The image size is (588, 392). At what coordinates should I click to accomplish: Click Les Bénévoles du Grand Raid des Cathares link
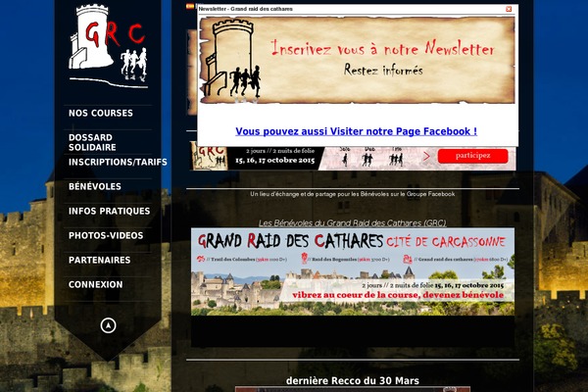pos(353,222)
